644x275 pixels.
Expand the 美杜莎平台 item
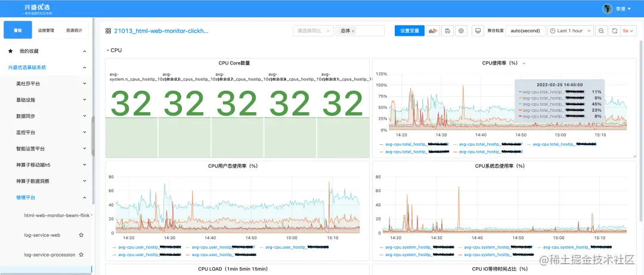[x=85, y=84]
